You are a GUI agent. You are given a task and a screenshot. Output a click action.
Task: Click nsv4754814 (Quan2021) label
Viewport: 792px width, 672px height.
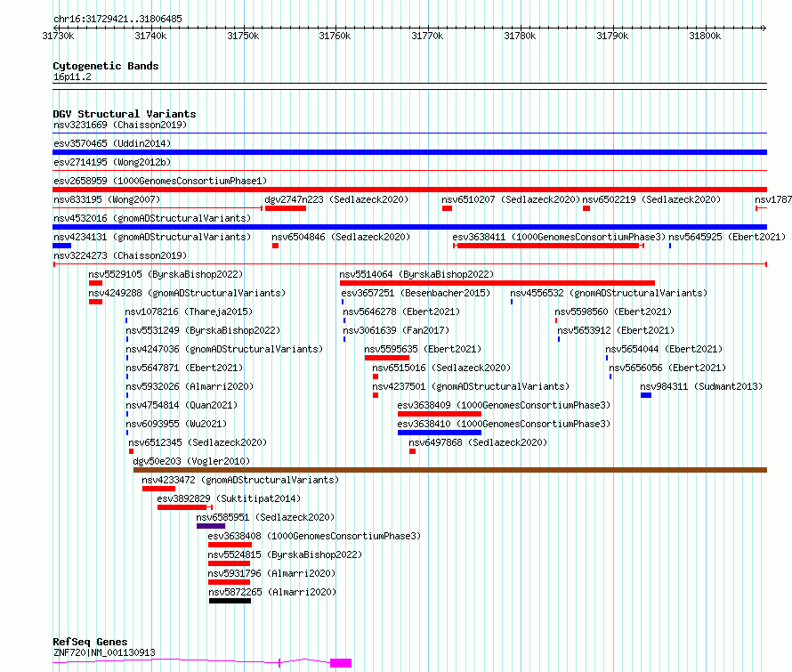click(182, 405)
